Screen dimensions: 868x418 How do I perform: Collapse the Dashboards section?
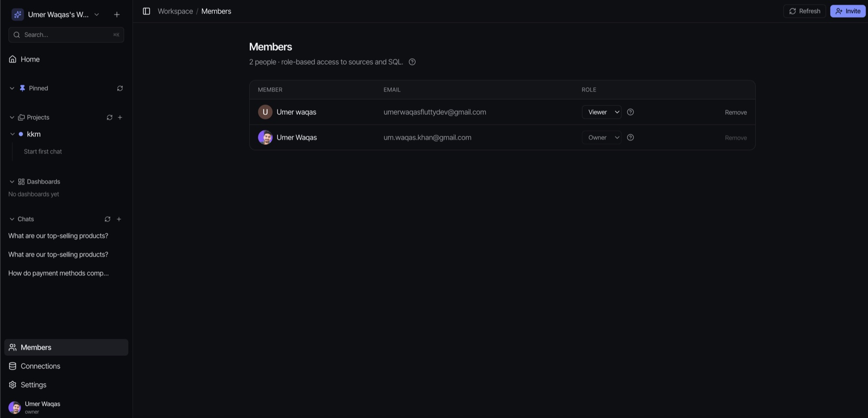[12, 182]
